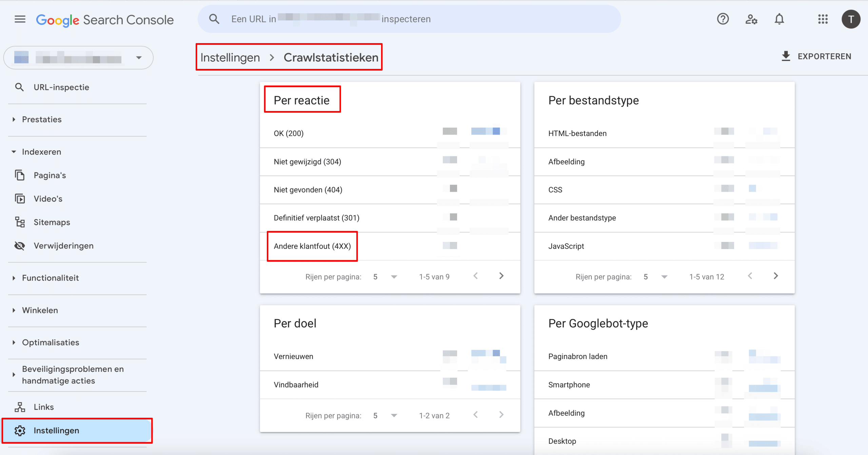Go to next page in Per doel
This screenshot has height=455, width=868.
[501, 415]
